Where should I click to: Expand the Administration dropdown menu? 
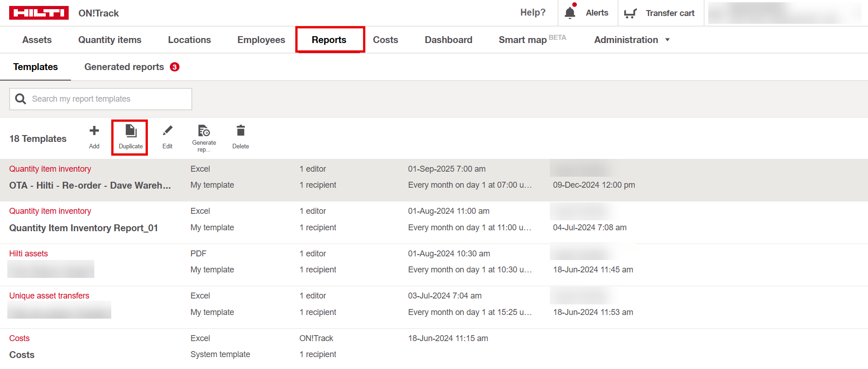point(632,40)
